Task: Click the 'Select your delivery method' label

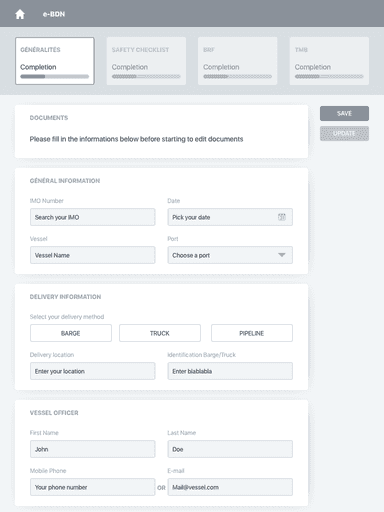Action: [x=67, y=317]
